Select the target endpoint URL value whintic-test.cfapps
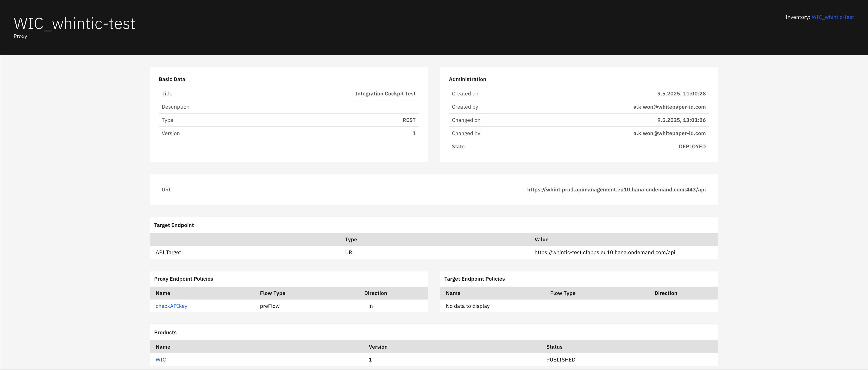Screen dimensions: 868x370 pyautogui.click(x=604, y=252)
